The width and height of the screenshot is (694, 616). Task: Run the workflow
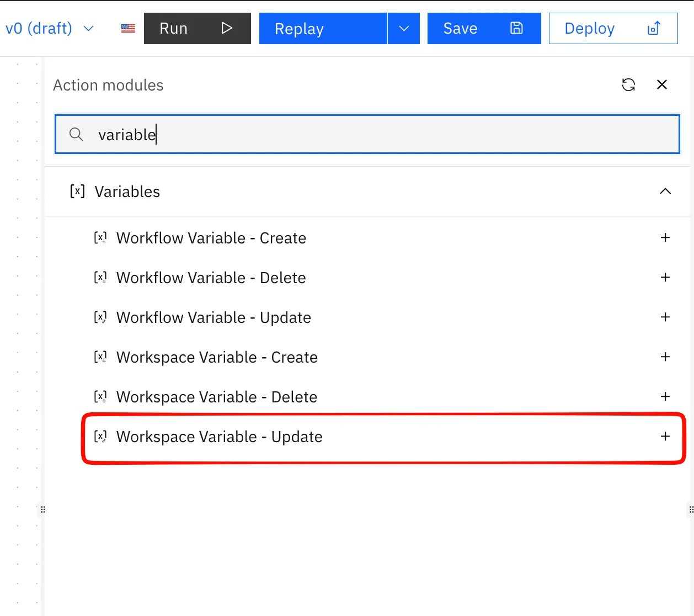pos(197,28)
